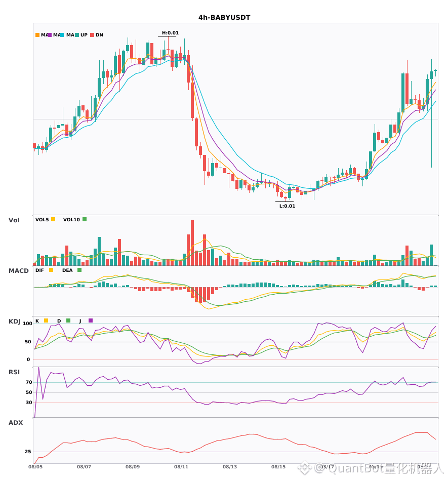Click the purple MA legend swatch
Viewport: 448px width, 481px height.
tap(50, 35)
